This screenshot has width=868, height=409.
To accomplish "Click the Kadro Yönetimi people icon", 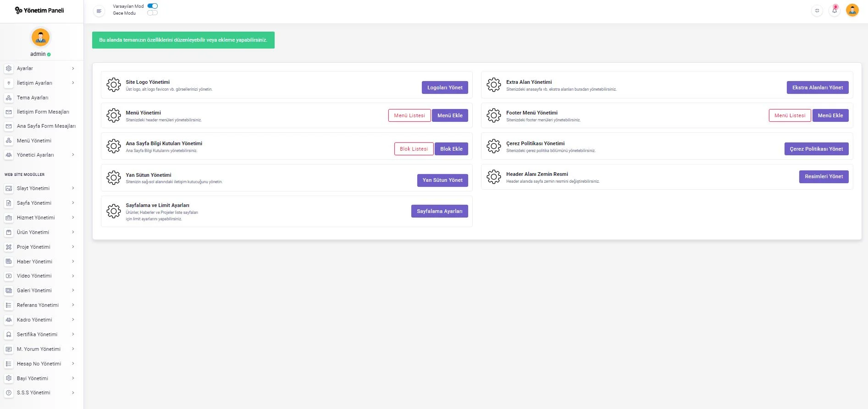I will (9, 320).
